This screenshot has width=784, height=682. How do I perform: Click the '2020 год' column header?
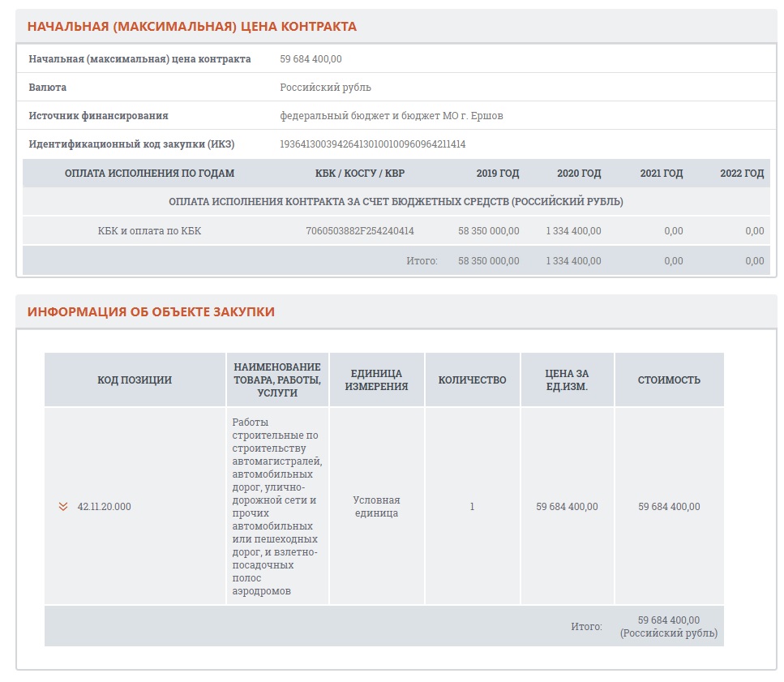click(579, 174)
